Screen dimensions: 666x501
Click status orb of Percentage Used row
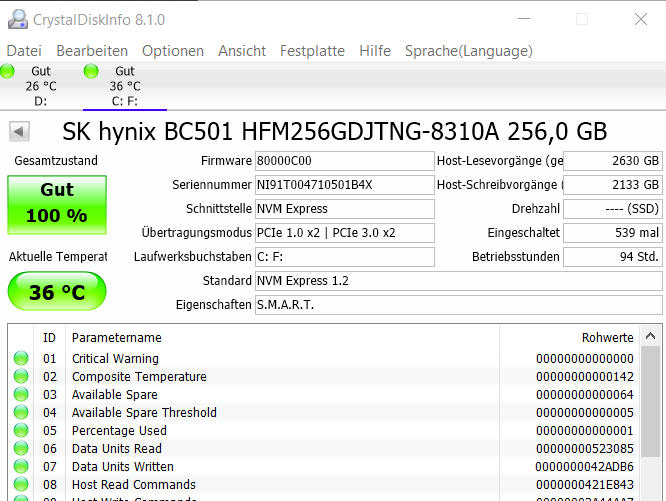21,430
